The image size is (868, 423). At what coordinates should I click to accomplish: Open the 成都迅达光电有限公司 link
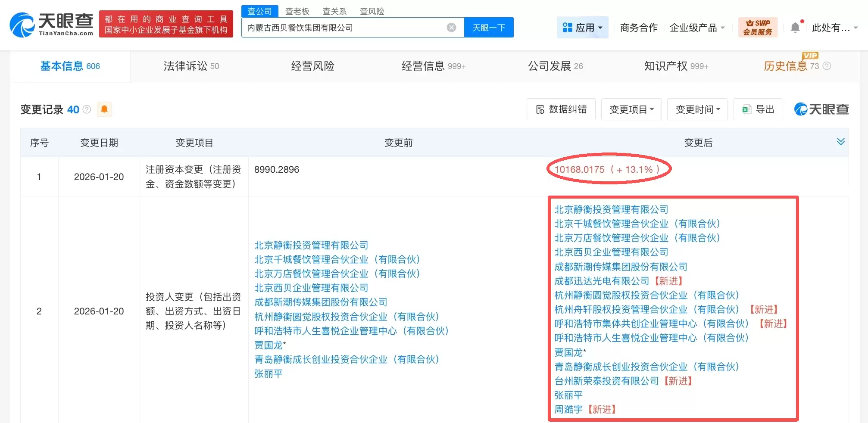coord(601,281)
